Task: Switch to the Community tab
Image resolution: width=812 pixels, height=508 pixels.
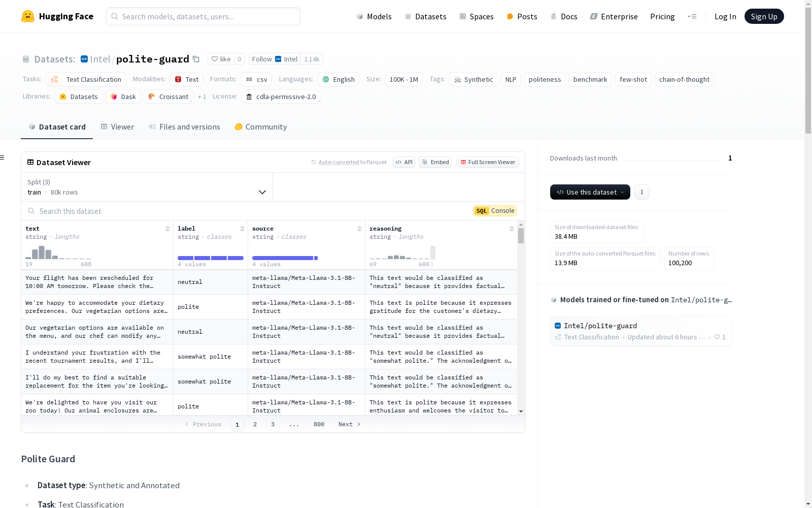Action: (261, 127)
